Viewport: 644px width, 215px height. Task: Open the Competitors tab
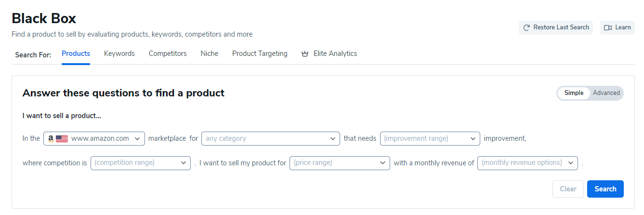168,54
